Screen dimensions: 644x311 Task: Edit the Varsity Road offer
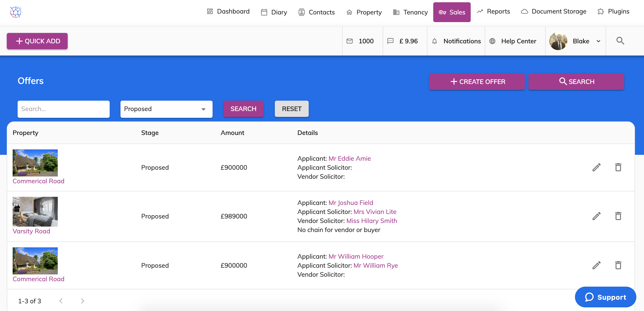pyautogui.click(x=596, y=216)
